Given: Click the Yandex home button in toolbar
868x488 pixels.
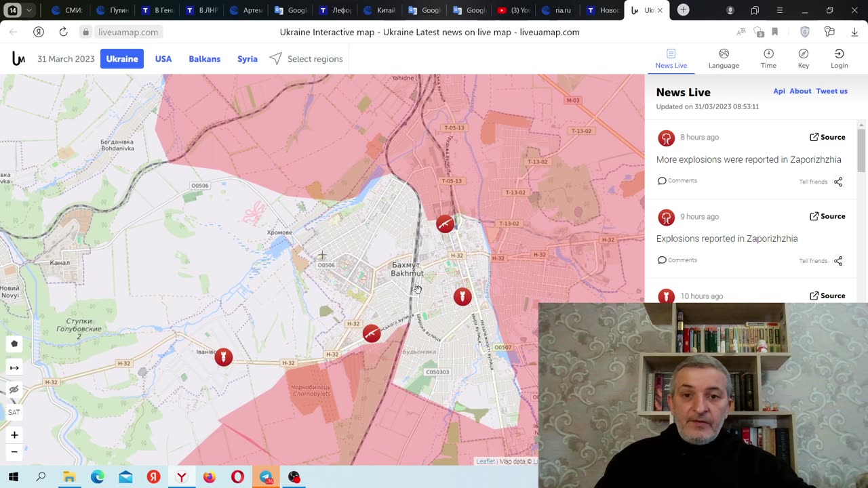Looking at the screenshot, I should (x=39, y=32).
